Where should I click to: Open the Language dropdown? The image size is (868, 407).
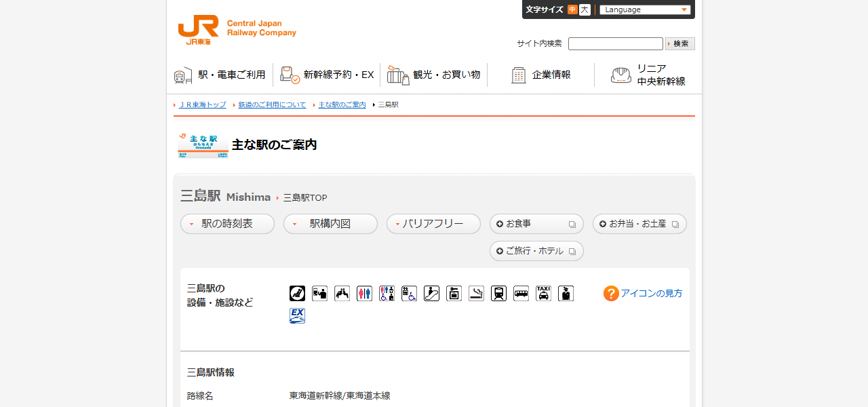(645, 9)
